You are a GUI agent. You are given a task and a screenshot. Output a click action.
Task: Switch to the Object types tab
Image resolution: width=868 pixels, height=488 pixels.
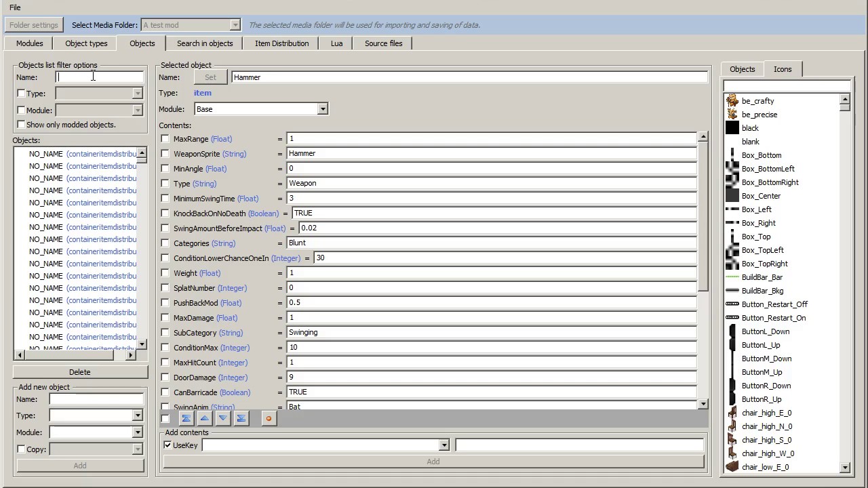tap(86, 43)
